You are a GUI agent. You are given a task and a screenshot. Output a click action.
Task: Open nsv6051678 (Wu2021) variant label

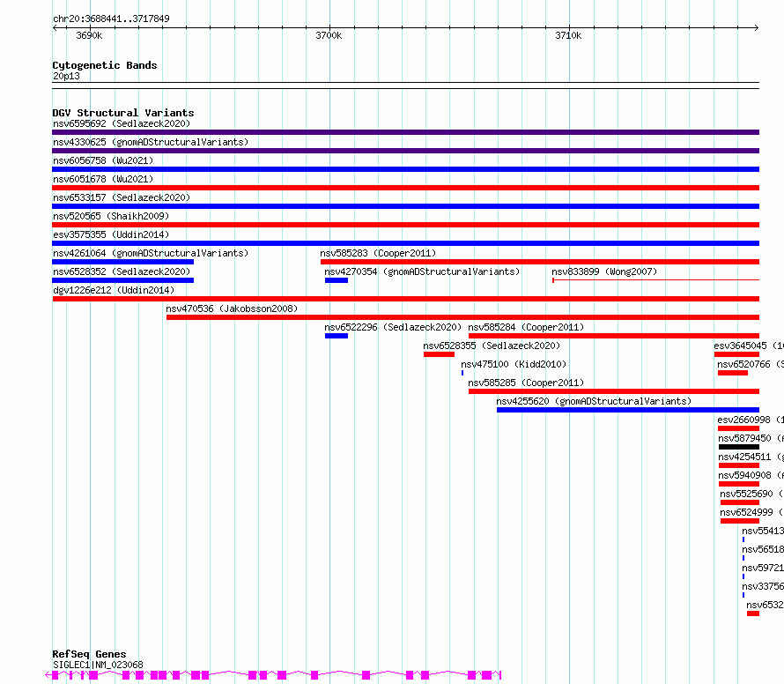103,179
